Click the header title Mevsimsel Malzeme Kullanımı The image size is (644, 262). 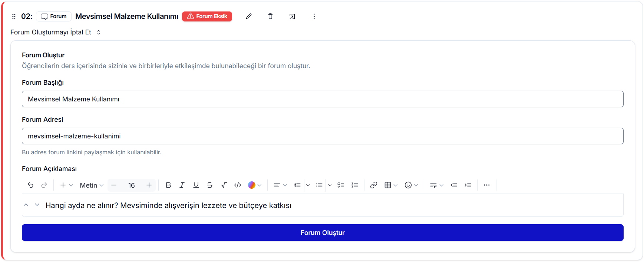click(x=127, y=16)
